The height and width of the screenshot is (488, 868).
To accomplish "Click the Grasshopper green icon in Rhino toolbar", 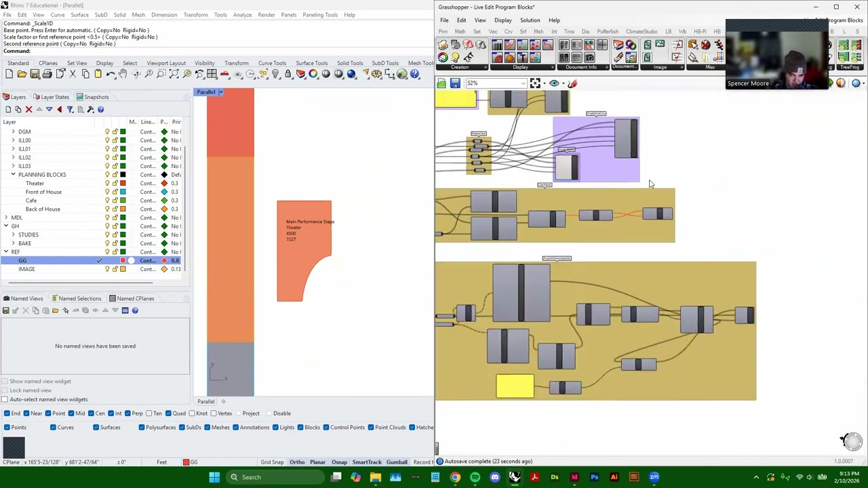I will [x=401, y=74].
